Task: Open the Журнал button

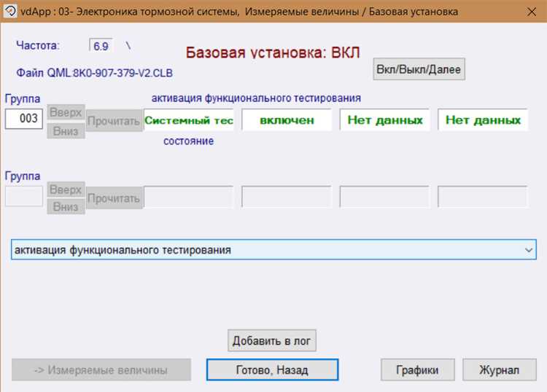Action: pos(499,369)
